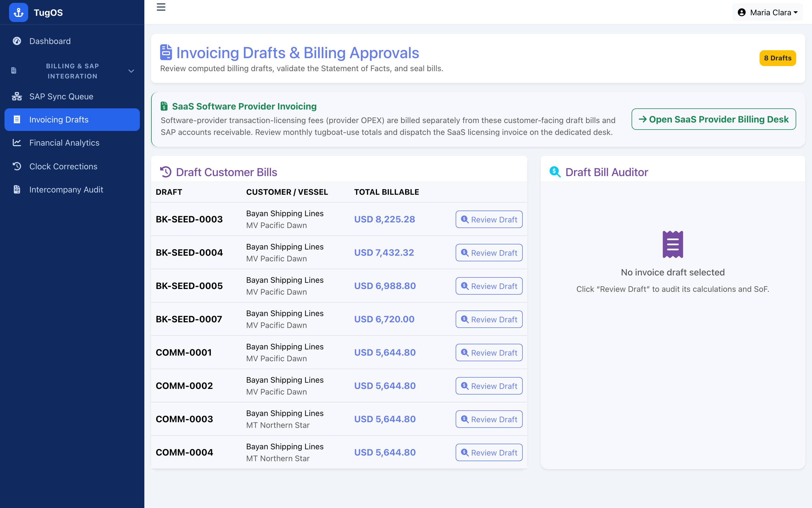This screenshot has width=812, height=508.
Task: Click the TugOS brand name
Action: [x=48, y=12]
